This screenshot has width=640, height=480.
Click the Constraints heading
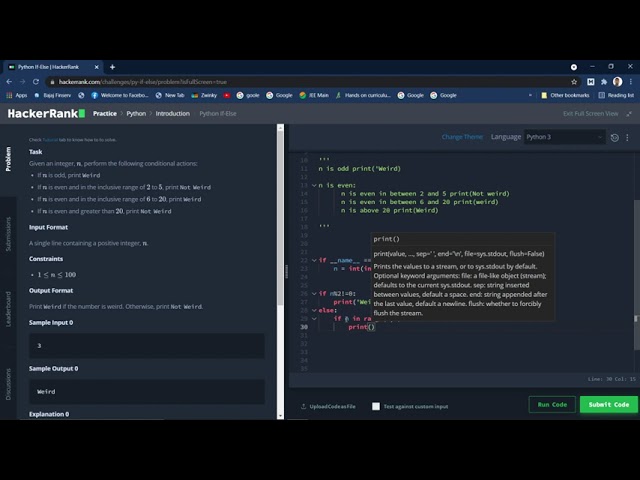pos(46,259)
